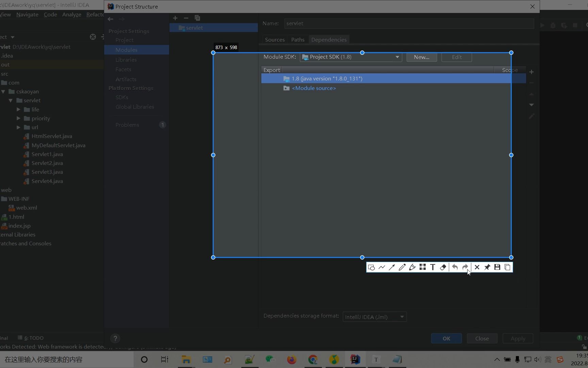Copy the selected module
588x368 pixels.
(197, 18)
